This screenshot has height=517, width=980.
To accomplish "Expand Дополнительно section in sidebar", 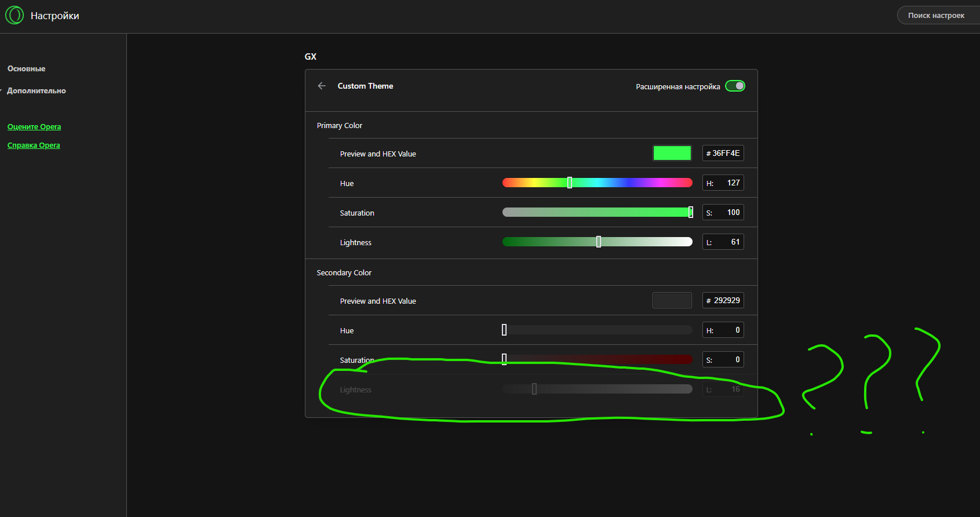I will point(36,90).
